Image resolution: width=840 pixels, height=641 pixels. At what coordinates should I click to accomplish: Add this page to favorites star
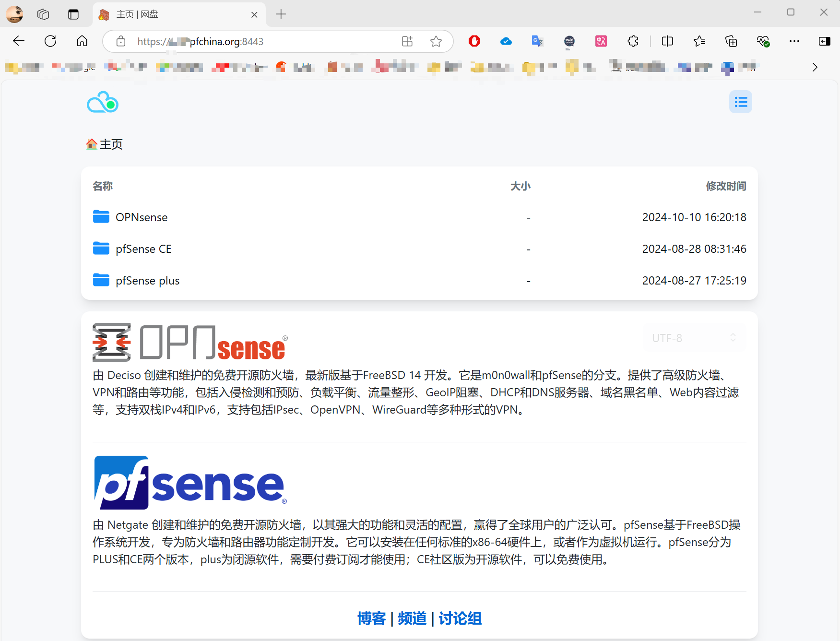[x=436, y=41]
